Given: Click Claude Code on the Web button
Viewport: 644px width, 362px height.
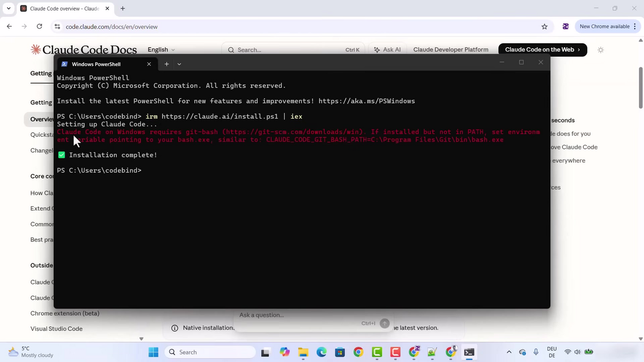Looking at the screenshot, I should point(542,50).
